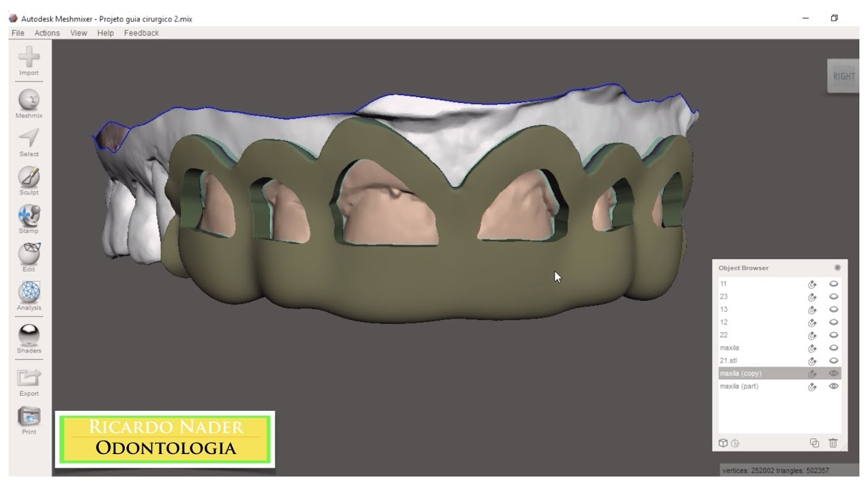Click the Import tool icon
This screenshot has width=868, height=488.
28,57
